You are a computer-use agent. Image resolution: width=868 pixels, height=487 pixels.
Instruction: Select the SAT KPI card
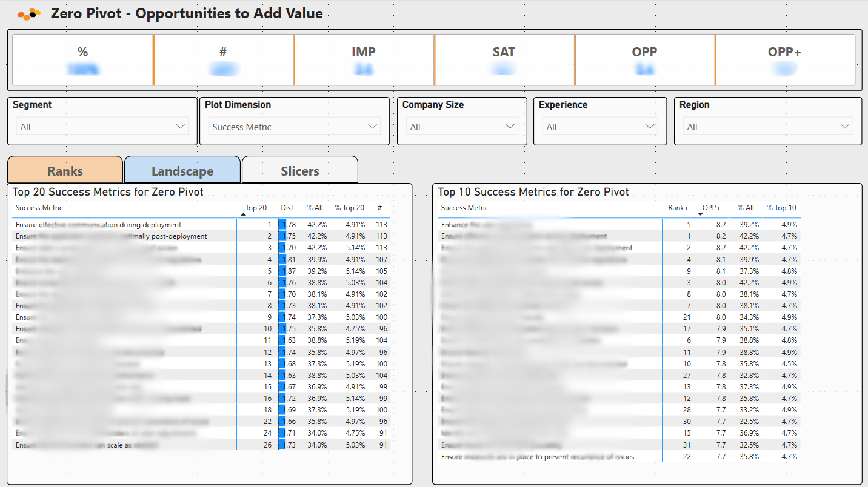point(504,59)
